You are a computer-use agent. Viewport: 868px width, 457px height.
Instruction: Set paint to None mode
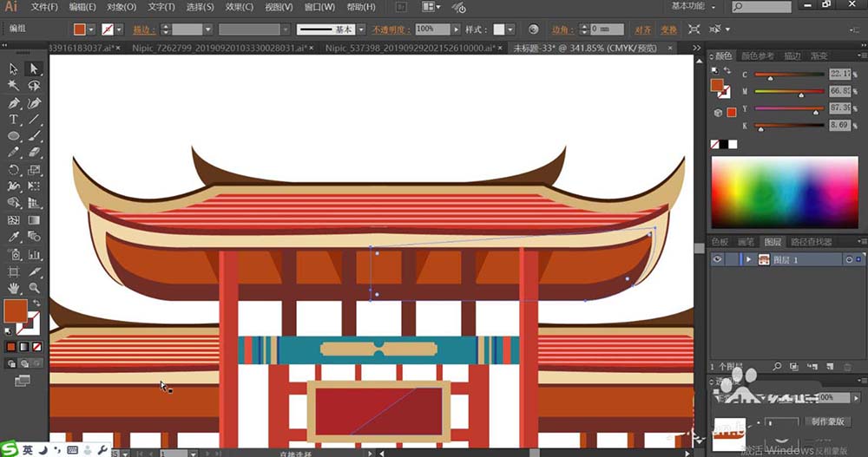pyautogui.click(x=37, y=347)
